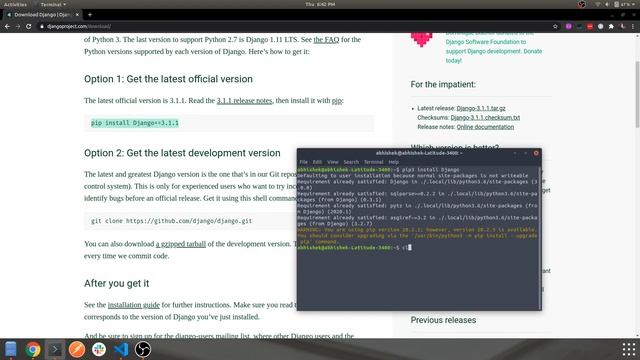Open the Terminal dock icon
The height and width of the screenshot is (360, 640).
(x=55, y=349)
